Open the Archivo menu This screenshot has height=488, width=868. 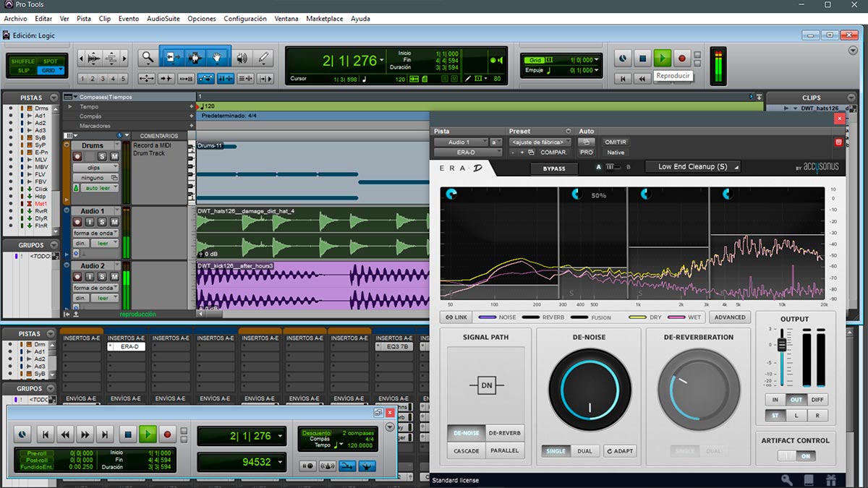(15, 19)
